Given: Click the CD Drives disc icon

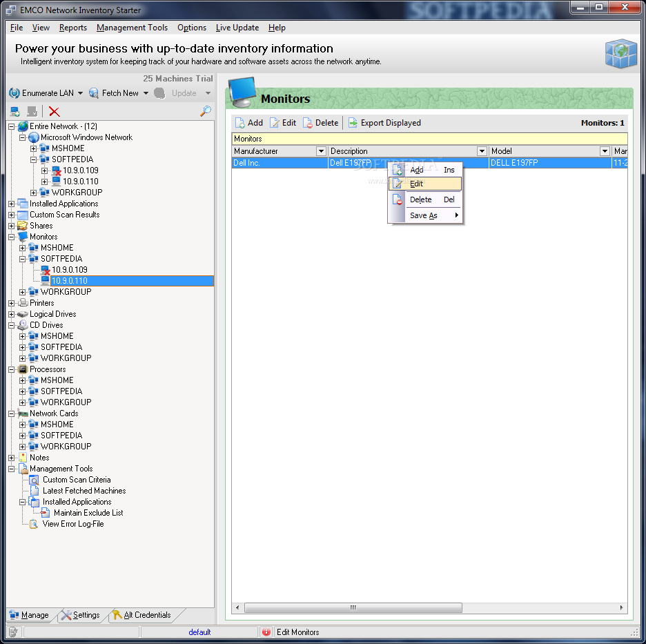Looking at the screenshot, I should (x=23, y=325).
